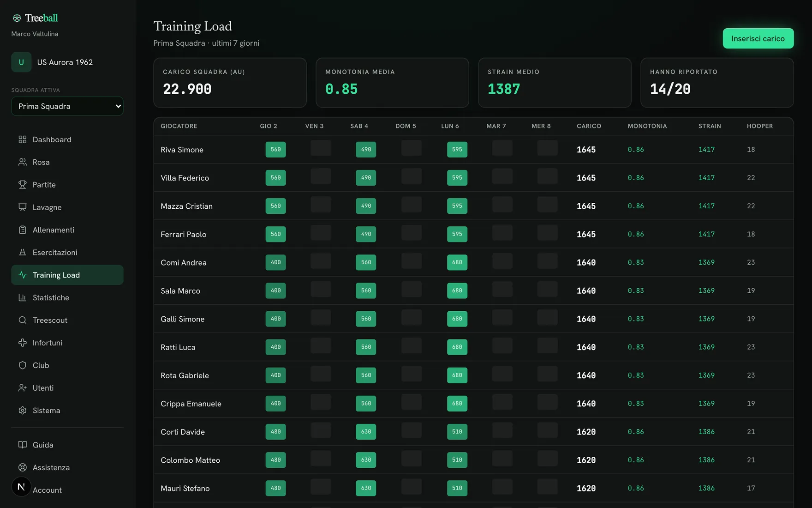
Task: Click Ferrari Paolo's empty DOM 5 cell
Action: pyautogui.click(x=412, y=233)
